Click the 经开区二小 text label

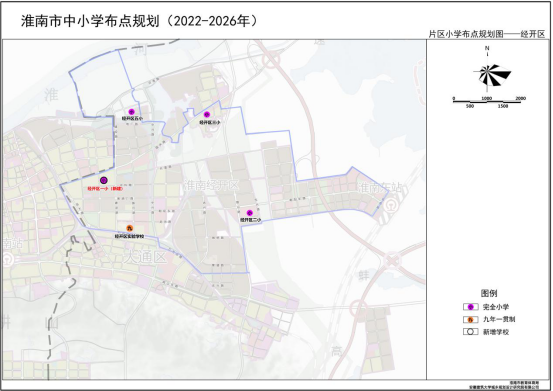pos(251,220)
